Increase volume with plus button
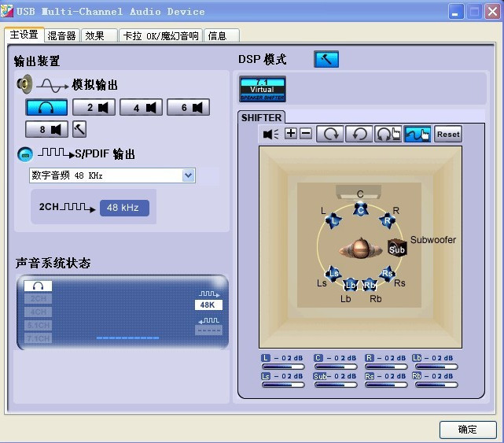The height and width of the screenshot is (443, 504). coord(291,133)
